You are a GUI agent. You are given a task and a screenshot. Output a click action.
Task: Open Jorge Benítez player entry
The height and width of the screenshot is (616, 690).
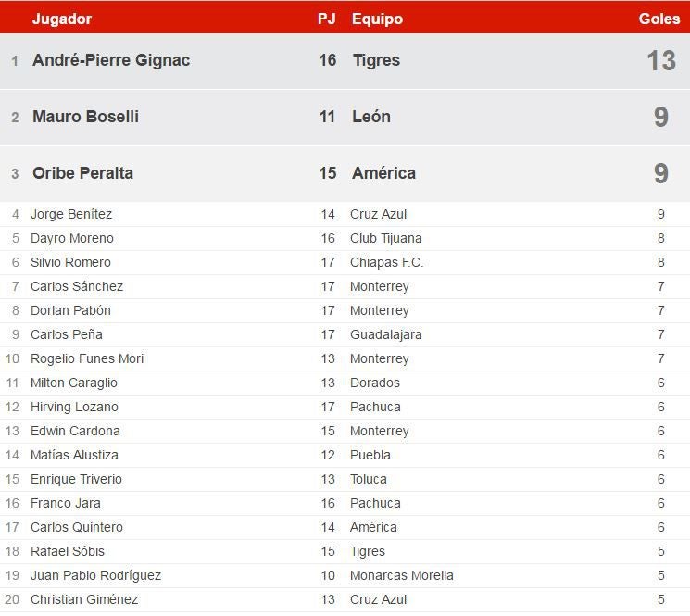[x=71, y=214]
